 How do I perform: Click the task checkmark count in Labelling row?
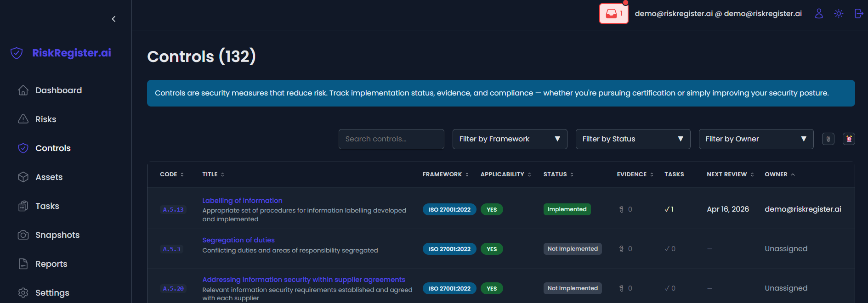pyautogui.click(x=669, y=209)
